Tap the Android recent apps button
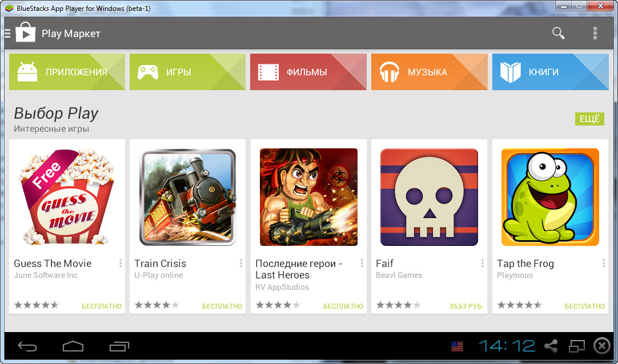This screenshot has width=618, height=364. [x=119, y=346]
